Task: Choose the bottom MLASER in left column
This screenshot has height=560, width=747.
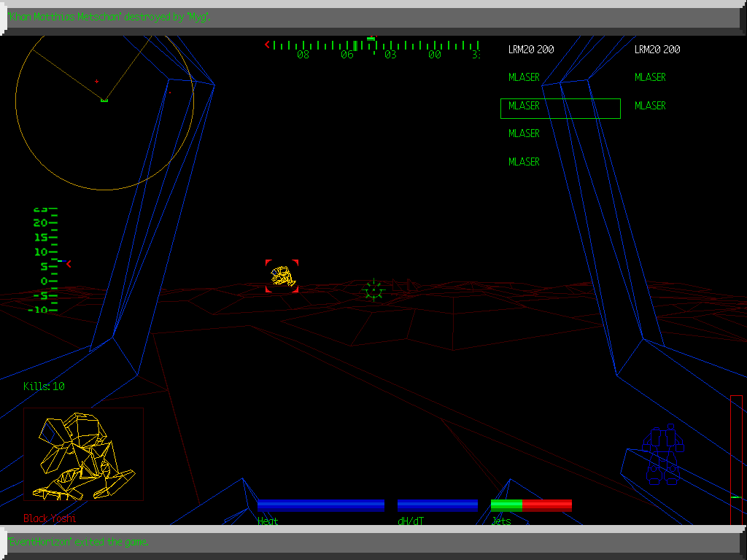Action: pyautogui.click(x=524, y=162)
